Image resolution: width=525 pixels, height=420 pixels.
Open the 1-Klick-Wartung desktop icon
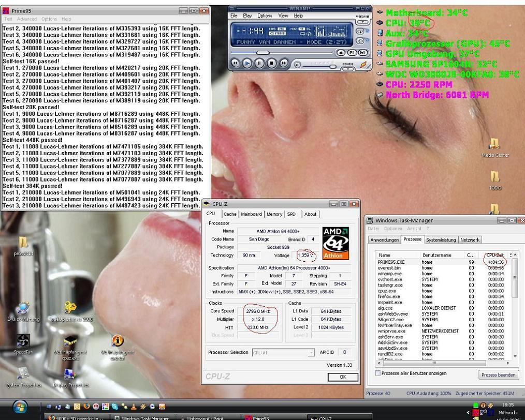23,312
